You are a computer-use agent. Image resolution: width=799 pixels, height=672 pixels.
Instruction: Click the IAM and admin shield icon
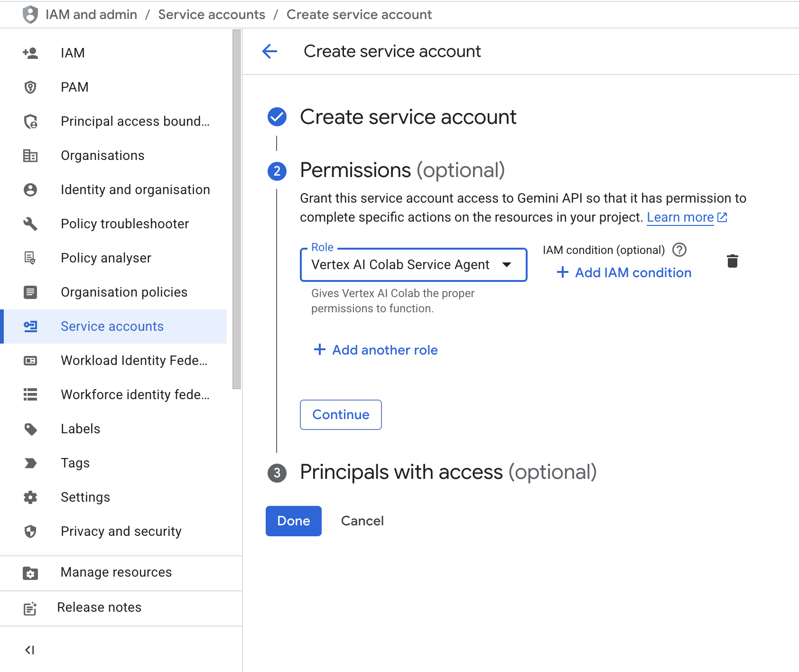[30, 14]
